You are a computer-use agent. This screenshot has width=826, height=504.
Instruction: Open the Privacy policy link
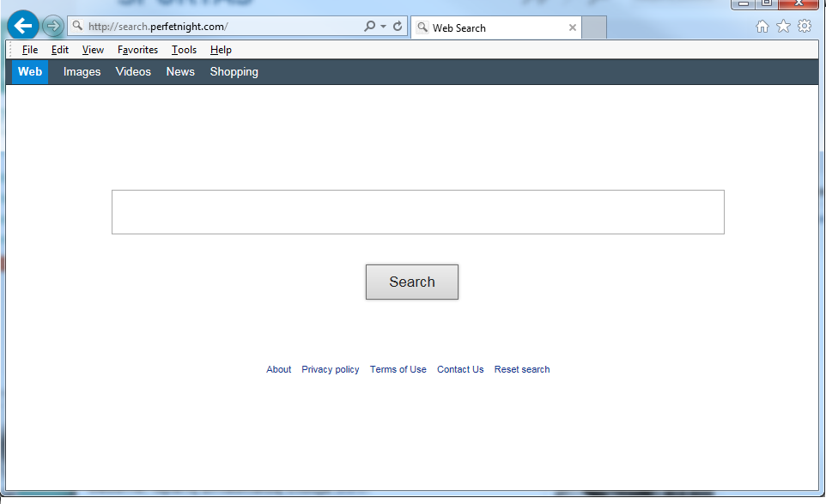(x=331, y=369)
